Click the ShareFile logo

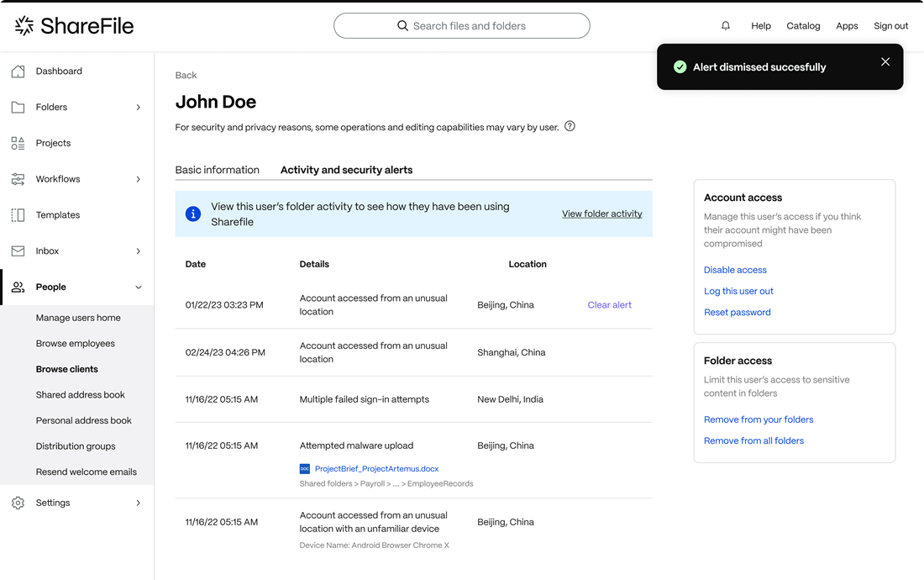(x=74, y=26)
